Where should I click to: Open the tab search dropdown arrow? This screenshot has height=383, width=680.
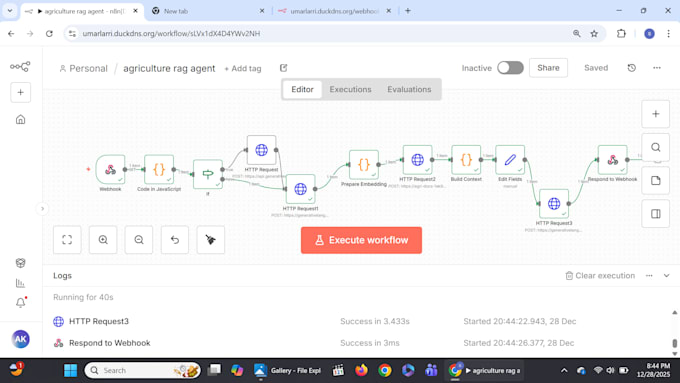tap(10, 11)
